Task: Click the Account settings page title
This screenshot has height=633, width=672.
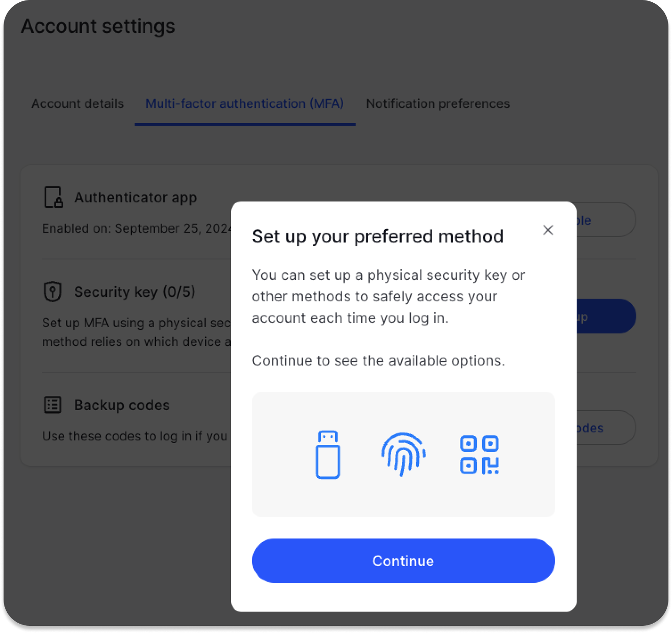Action: 98,26
